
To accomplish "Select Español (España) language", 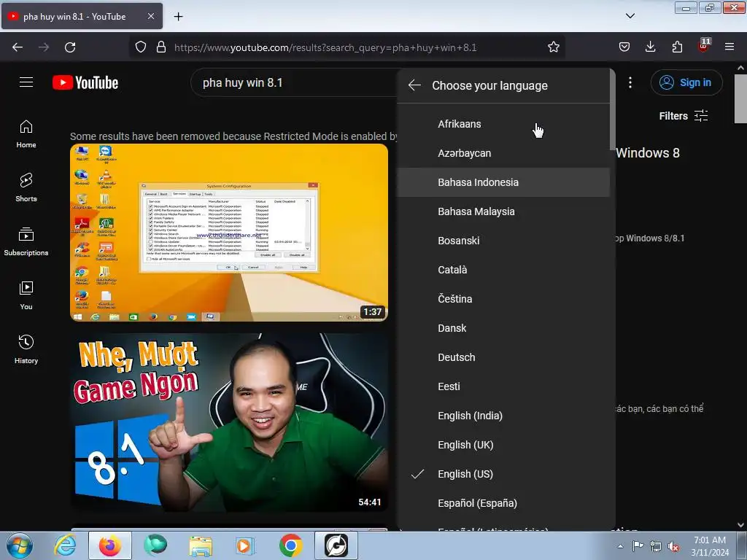I will [503, 503].
